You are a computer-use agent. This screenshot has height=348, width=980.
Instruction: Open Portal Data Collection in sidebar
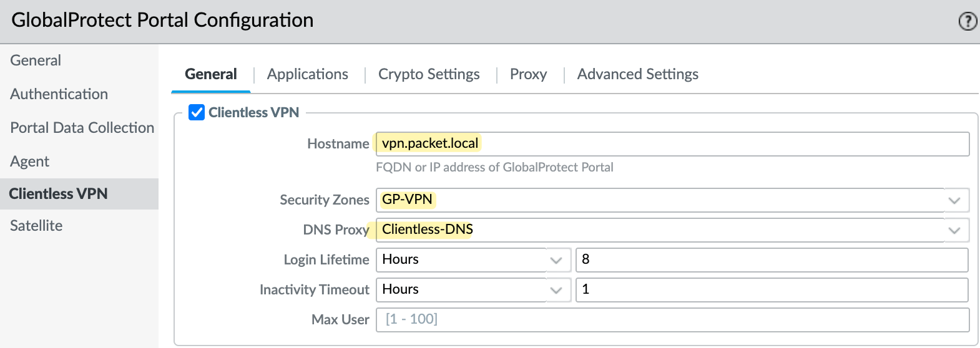point(82,128)
